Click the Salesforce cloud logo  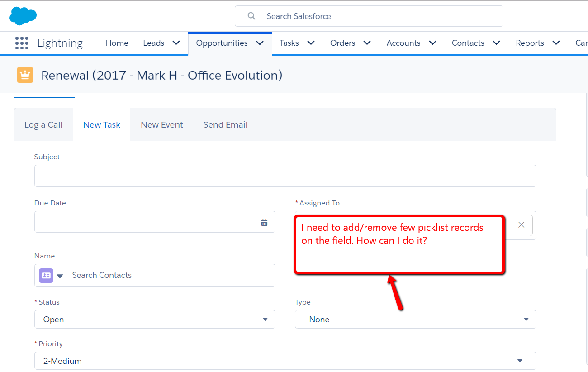click(x=23, y=16)
